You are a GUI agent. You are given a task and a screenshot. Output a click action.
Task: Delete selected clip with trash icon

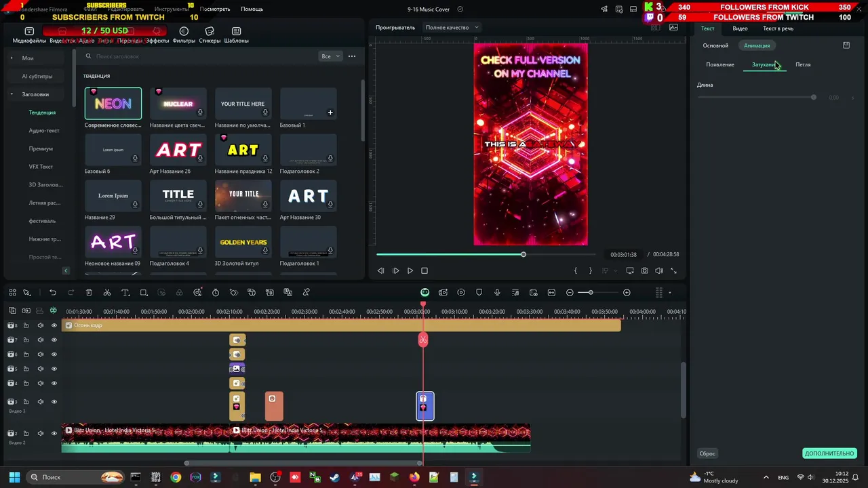tap(89, 293)
